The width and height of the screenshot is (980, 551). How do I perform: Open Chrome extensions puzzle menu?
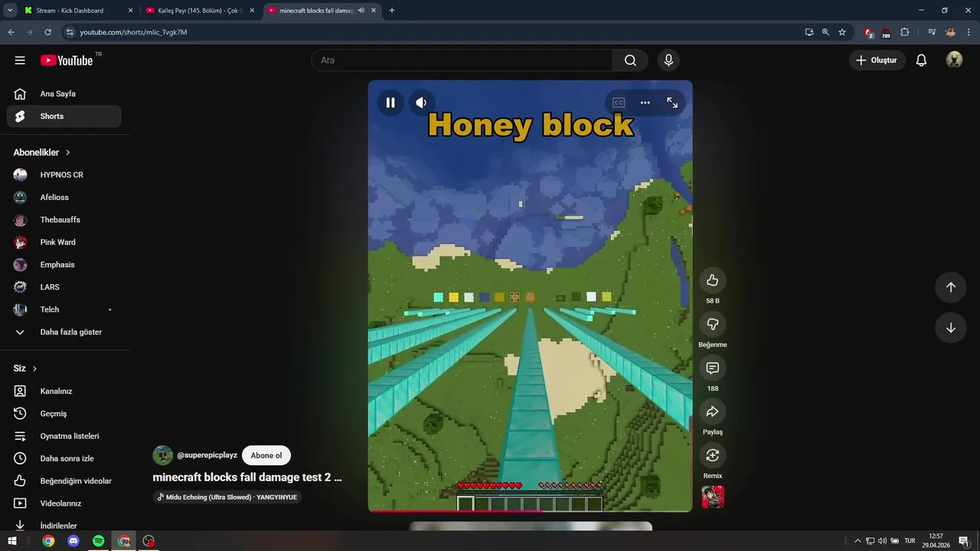[x=905, y=32]
